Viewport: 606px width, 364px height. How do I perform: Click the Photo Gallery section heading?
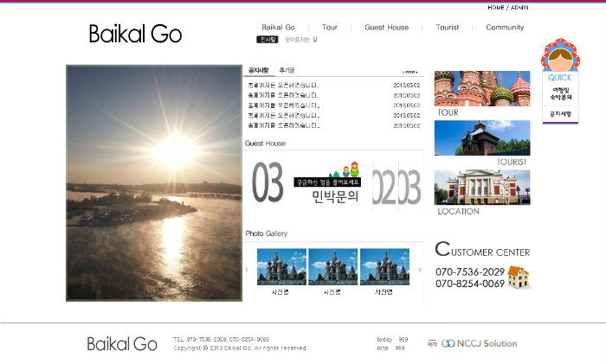pyautogui.click(x=267, y=233)
